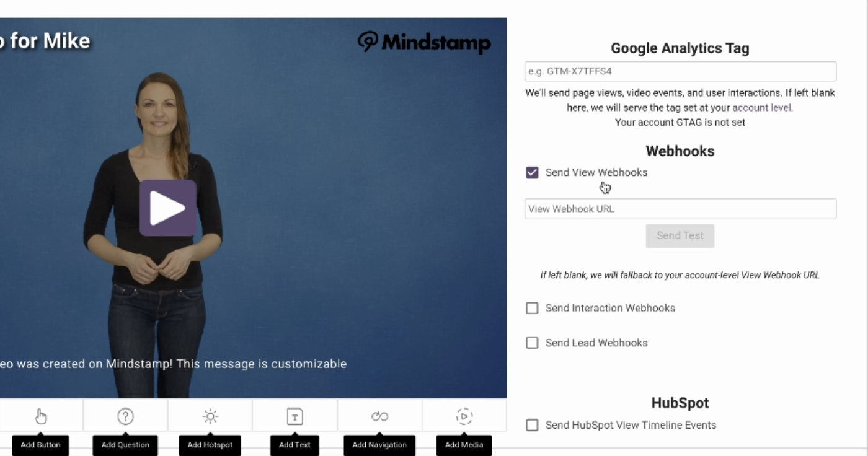
Task: Click the Add Media play icon
Action: 464,416
